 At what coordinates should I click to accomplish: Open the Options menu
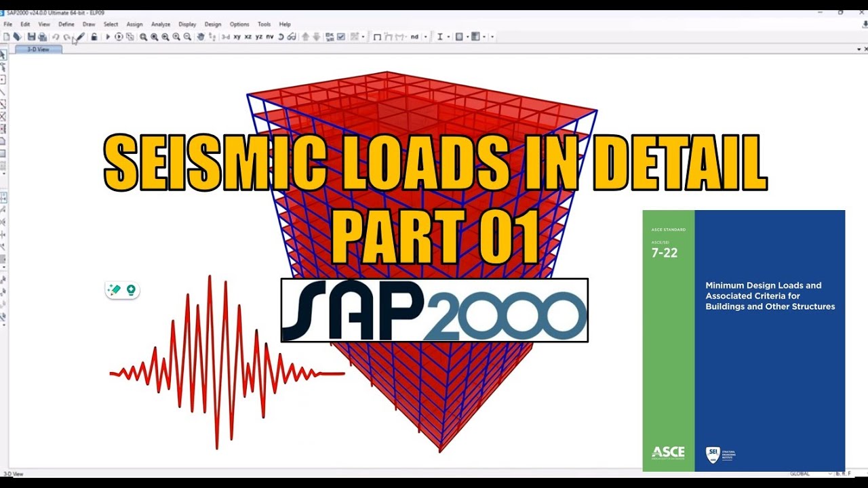239,24
